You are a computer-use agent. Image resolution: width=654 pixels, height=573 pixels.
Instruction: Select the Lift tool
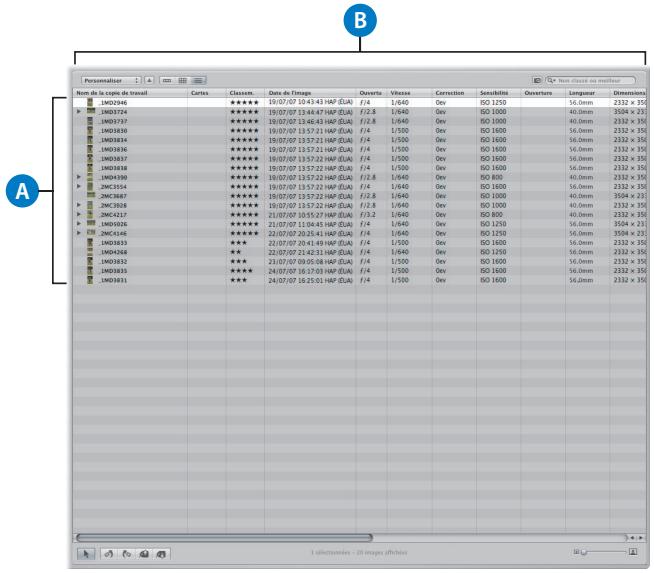(144, 554)
